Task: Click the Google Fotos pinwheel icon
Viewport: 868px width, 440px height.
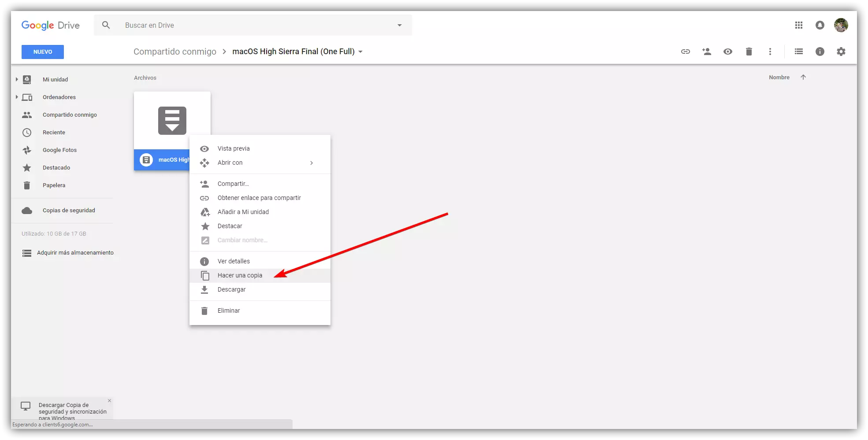Action: (x=27, y=150)
